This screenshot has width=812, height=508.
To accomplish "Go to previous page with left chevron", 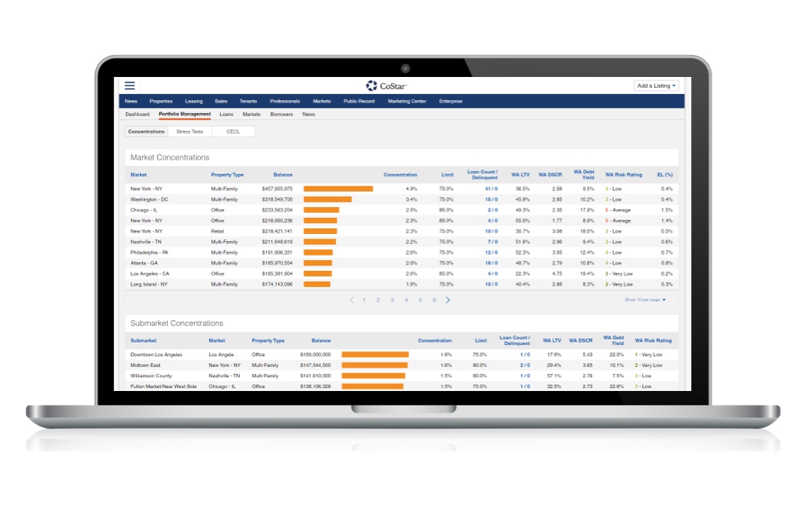I will pyautogui.click(x=351, y=300).
